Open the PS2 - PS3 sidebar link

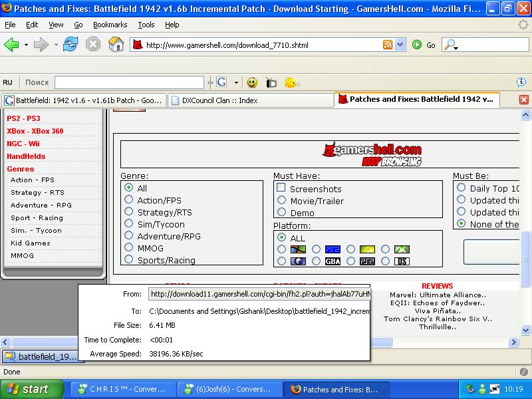[23, 118]
